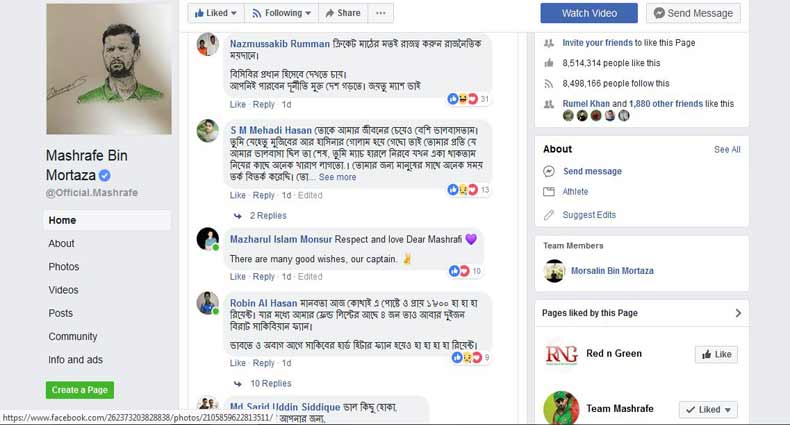The width and height of the screenshot is (790, 425).
Task: Click the reply arrow beside 10 Replies
Action: pos(237,383)
